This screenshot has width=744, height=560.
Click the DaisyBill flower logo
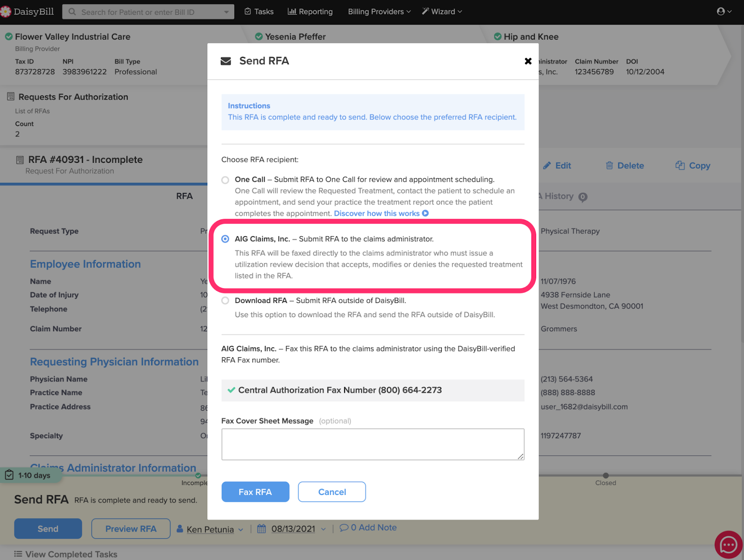[x=6, y=12]
